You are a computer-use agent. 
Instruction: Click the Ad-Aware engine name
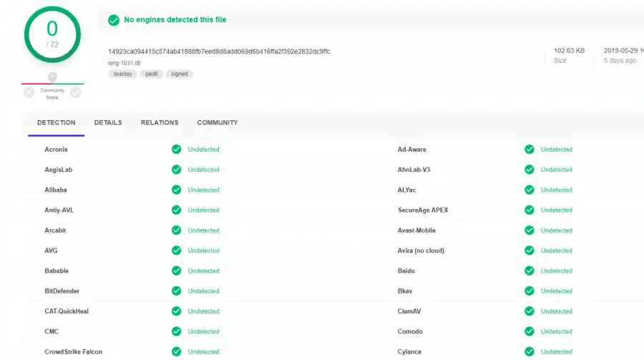pyautogui.click(x=411, y=149)
